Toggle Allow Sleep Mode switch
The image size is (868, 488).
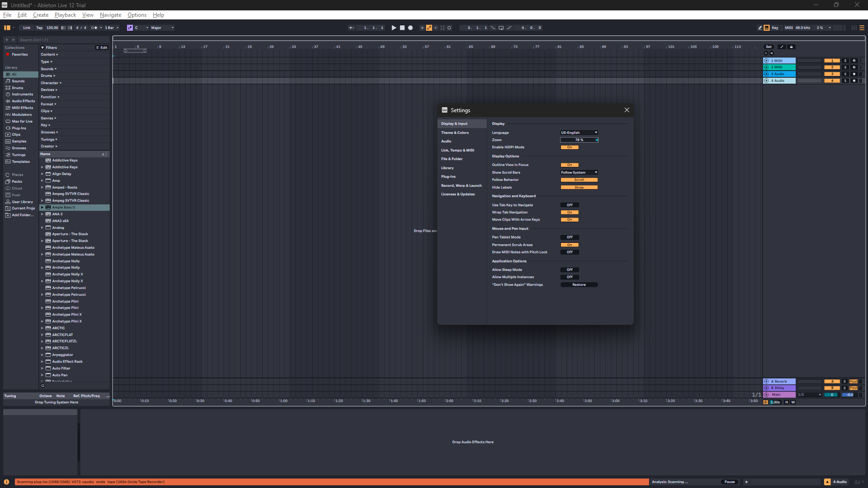pos(569,270)
